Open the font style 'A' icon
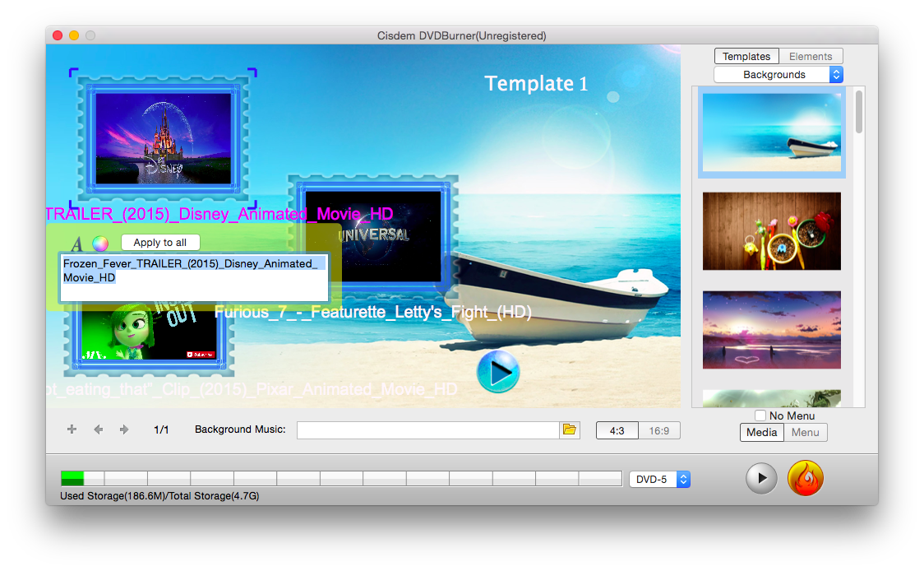This screenshot has width=924, height=571. 77,243
